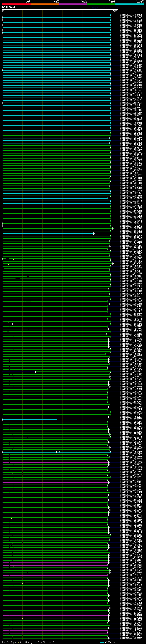Select hit label UniRef100_Q1LM98
Viewport: 146px width, 644px height.
coord(131,472)
